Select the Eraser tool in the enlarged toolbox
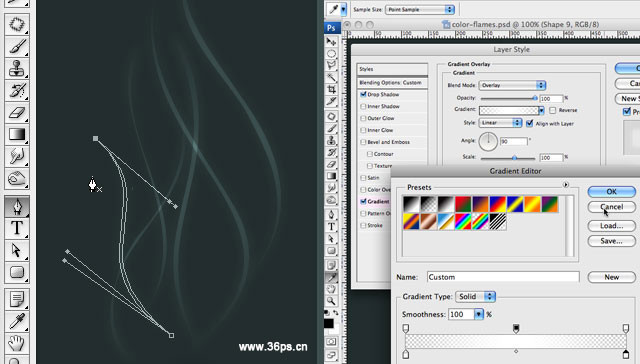Viewport: 640px width, 364px height. click(x=17, y=112)
